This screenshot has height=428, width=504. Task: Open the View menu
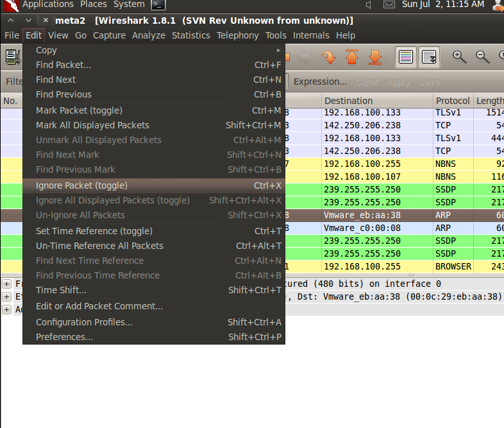(x=58, y=35)
